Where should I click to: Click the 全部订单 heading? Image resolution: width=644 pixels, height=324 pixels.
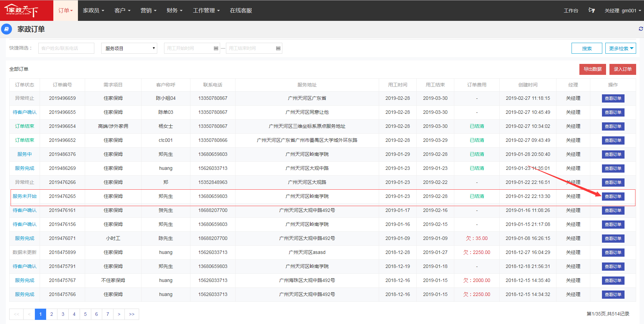pos(19,69)
